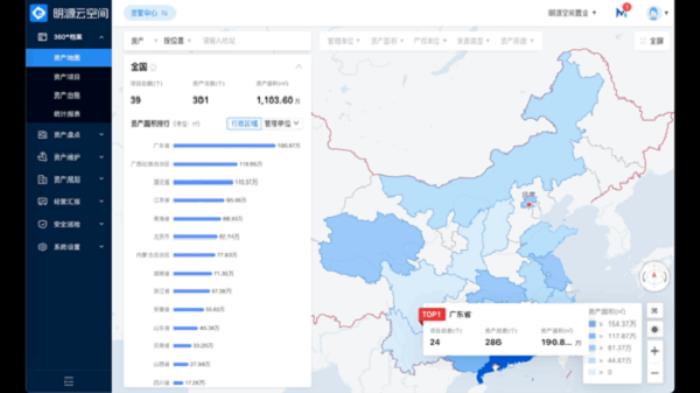Open the fifth map filter dropdown
Viewport: 700px width, 393px height.
click(x=517, y=41)
